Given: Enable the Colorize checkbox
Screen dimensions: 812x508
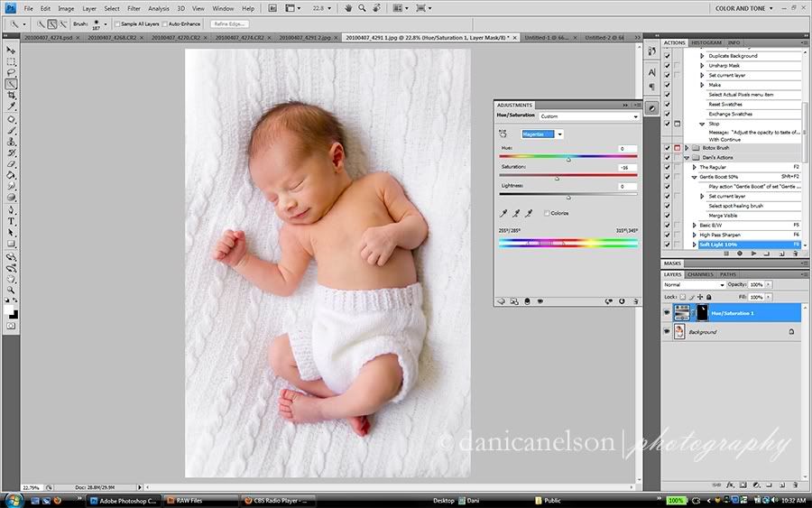Looking at the screenshot, I should point(547,213).
